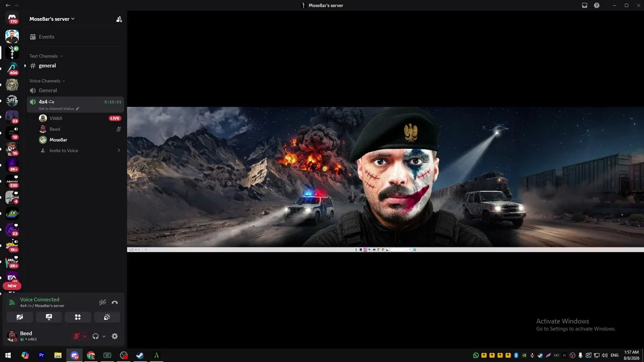Select the 4x4 voice channel
Screen dimensions: 644x362
pyautogui.click(x=75, y=105)
